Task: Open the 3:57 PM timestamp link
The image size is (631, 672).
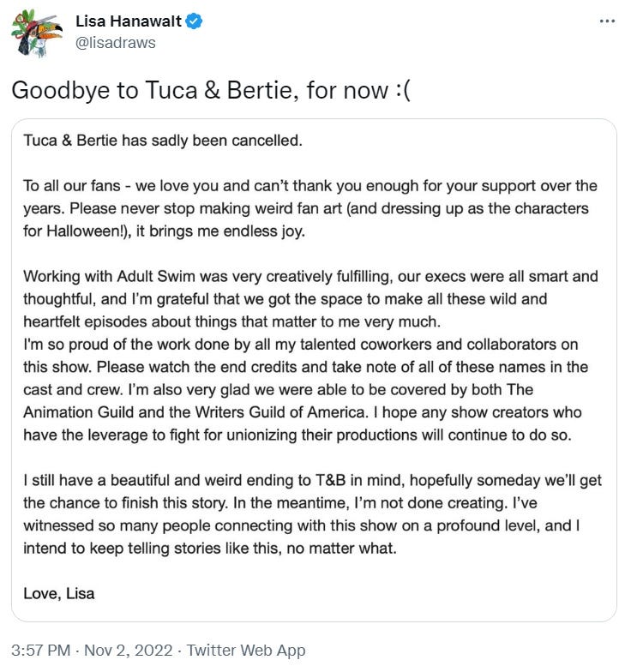Action: pyautogui.click(x=41, y=650)
